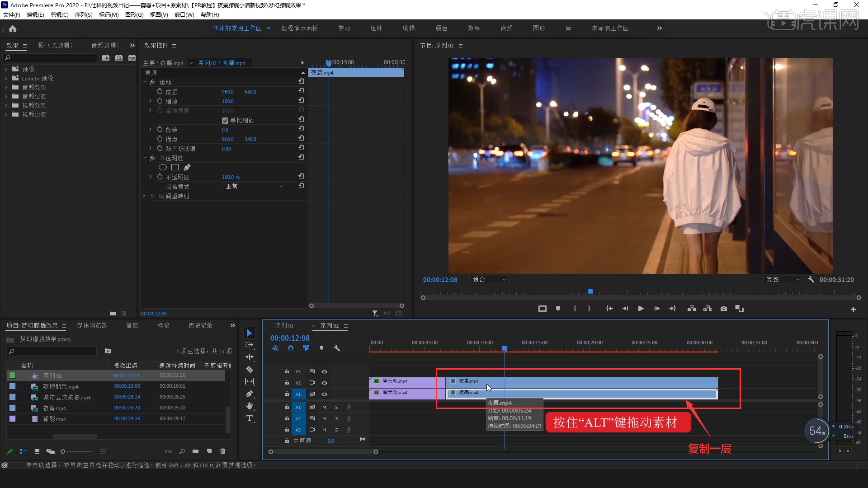
Task: Toggle lock on V2 track
Action: [x=287, y=382]
